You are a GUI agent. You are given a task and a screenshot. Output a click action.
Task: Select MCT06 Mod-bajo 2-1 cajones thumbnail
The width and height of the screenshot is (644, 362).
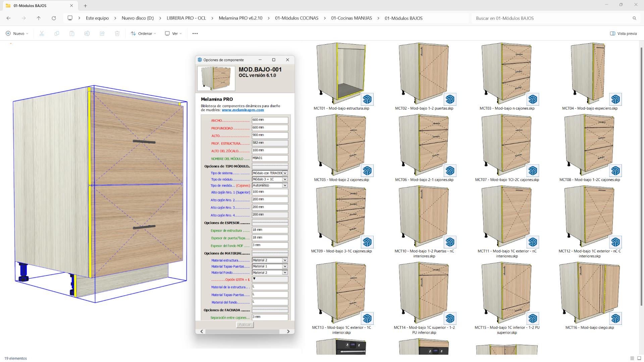coord(424,145)
